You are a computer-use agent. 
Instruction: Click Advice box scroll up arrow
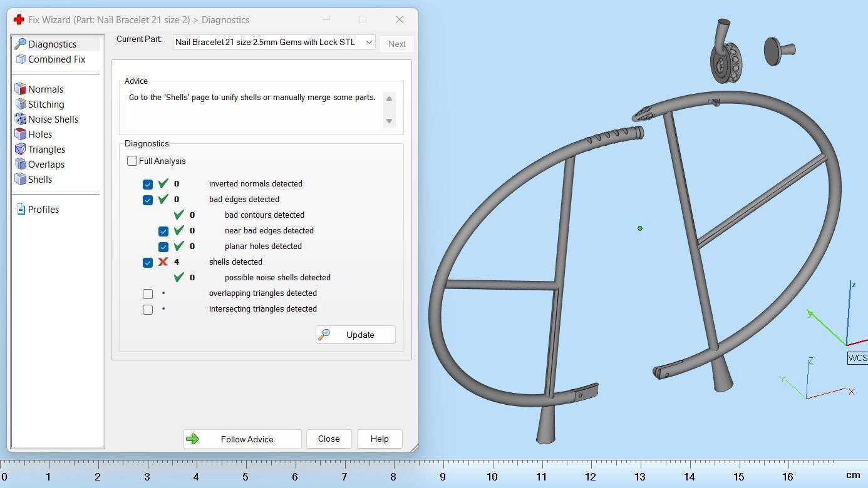click(x=389, y=98)
